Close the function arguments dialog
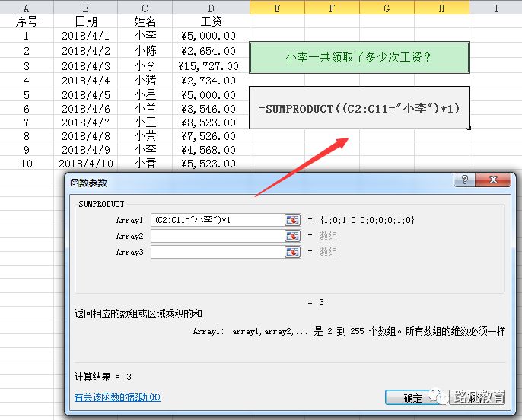Viewport: 522px width, 420px height. pyautogui.click(x=497, y=182)
